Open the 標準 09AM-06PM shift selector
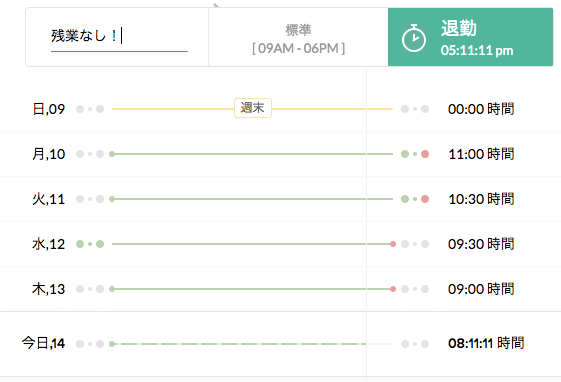This screenshot has width=561, height=382. [x=298, y=38]
